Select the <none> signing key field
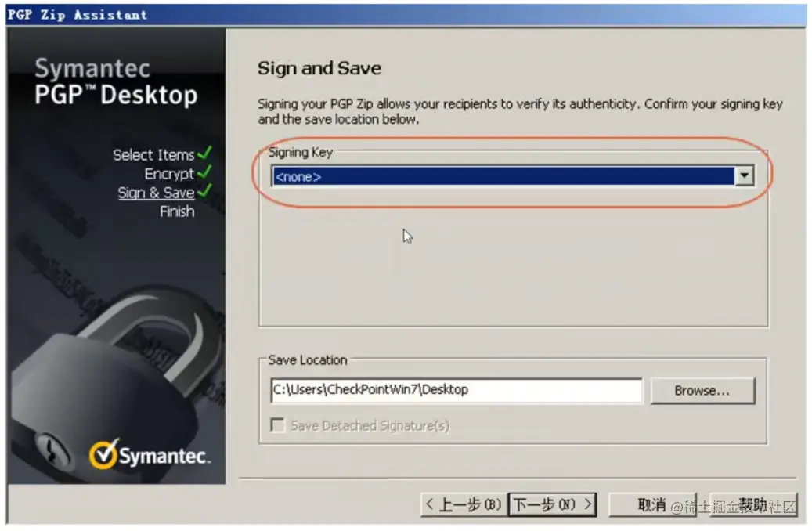Viewport: 812px width, 531px height. (503, 176)
